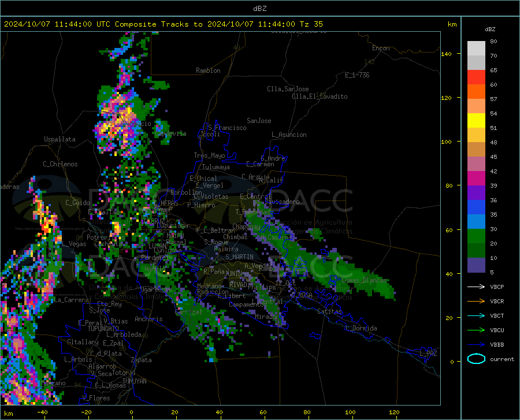The height and width of the screenshot is (420, 520).
Task: Click the 'Uspallata' map label
Action: click(60, 139)
